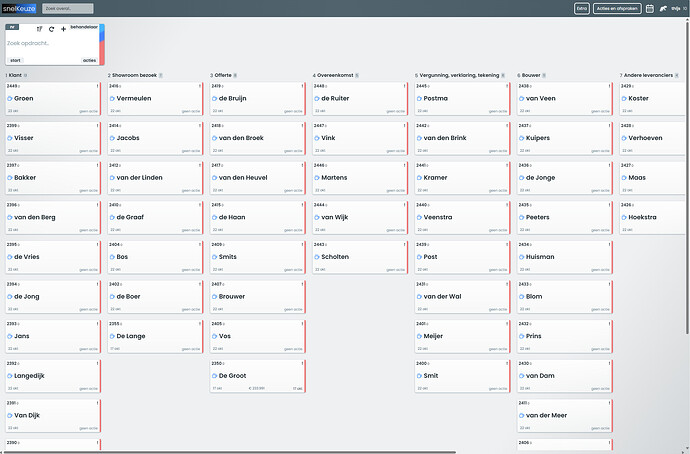Click 'geen actie' on the van den Broek card
Viewport: 690px width, 454px height.
(293, 151)
